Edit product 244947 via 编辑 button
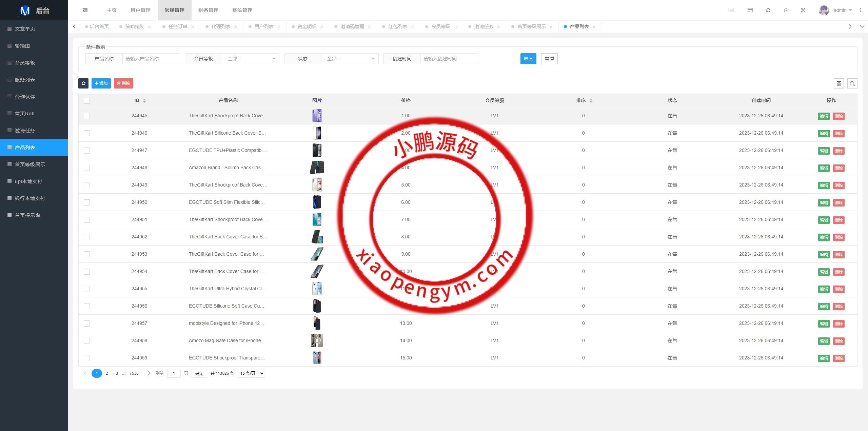 [x=823, y=151]
